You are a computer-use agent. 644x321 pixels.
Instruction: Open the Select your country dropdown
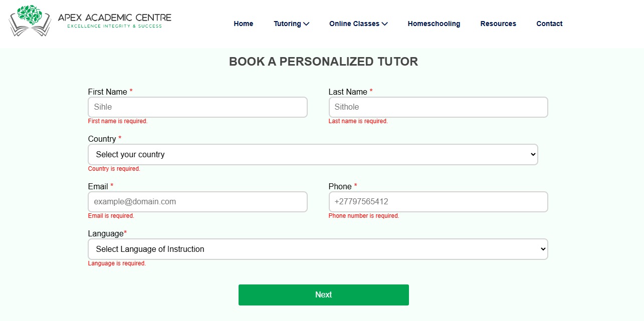[x=313, y=154]
